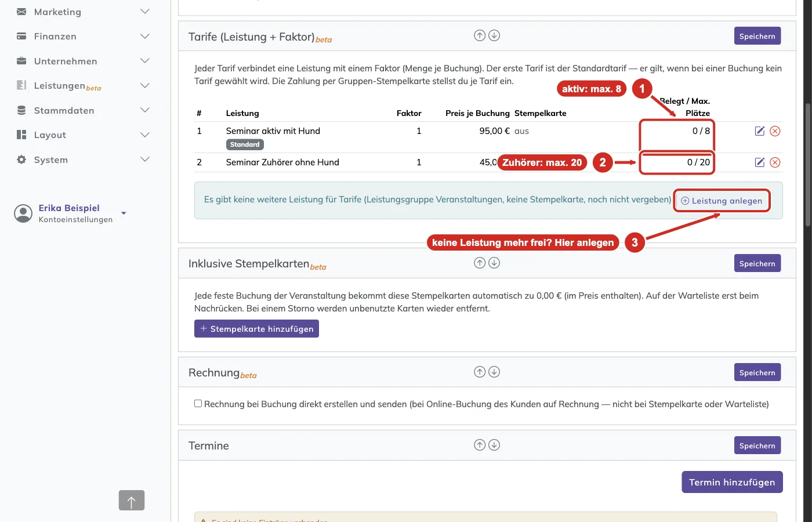This screenshot has height=522, width=812.
Task: Edit the Seminar Zuhörer ohne Hund tariff
Action: (x=760, y=162)
